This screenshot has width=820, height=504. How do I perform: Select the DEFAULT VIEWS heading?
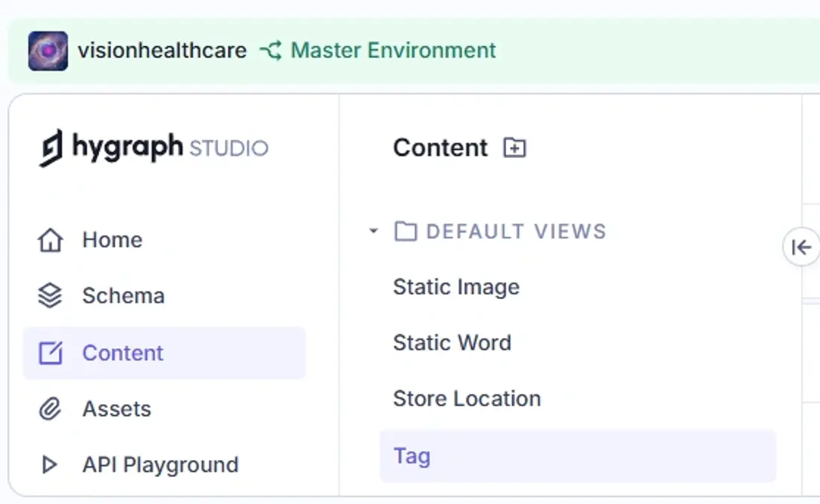click(x=516, y=231)
